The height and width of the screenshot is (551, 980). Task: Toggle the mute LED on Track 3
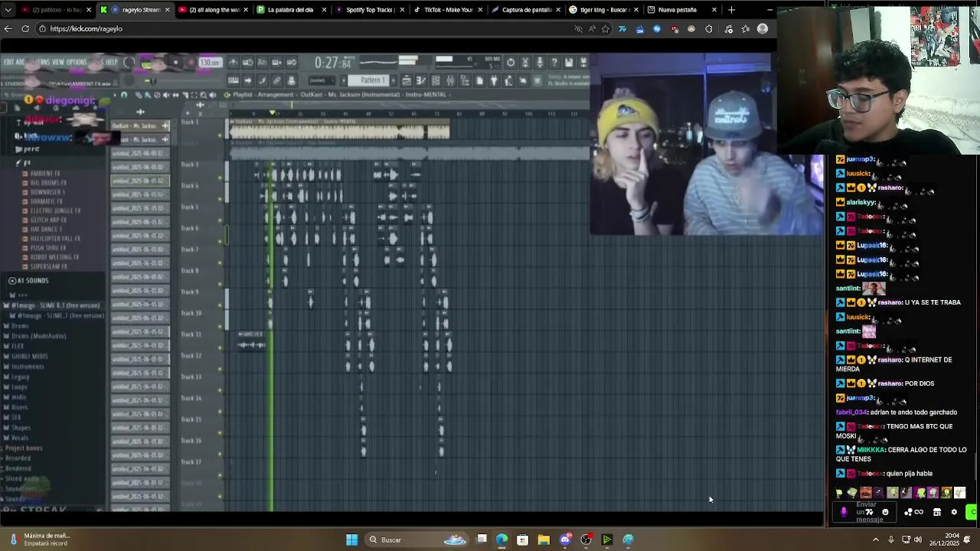(x=220, y=178)
